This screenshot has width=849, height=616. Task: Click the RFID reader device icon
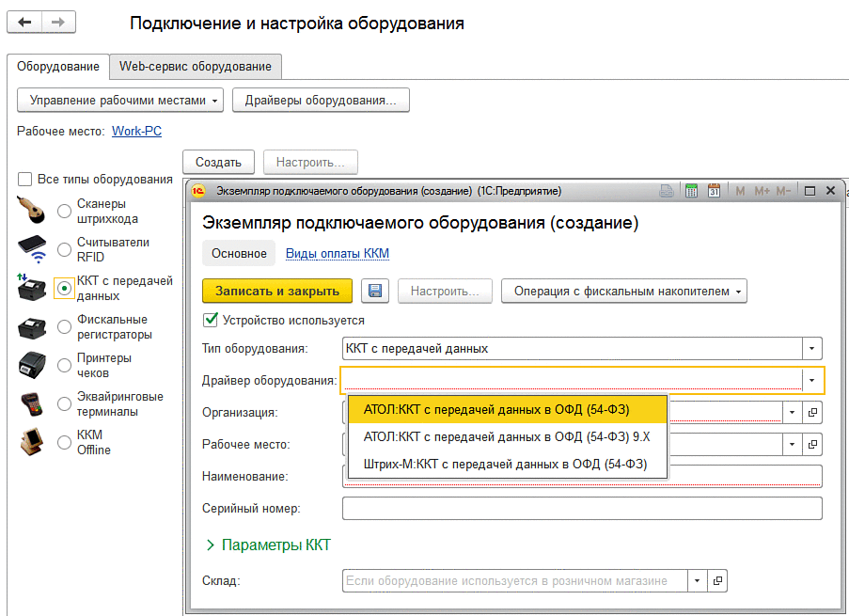coord(33,248)
